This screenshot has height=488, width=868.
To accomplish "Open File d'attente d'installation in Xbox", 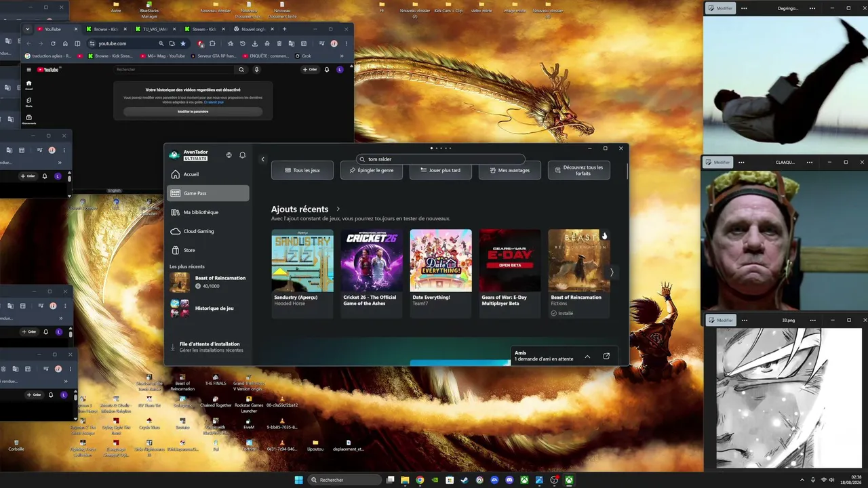I will point(208,346).
